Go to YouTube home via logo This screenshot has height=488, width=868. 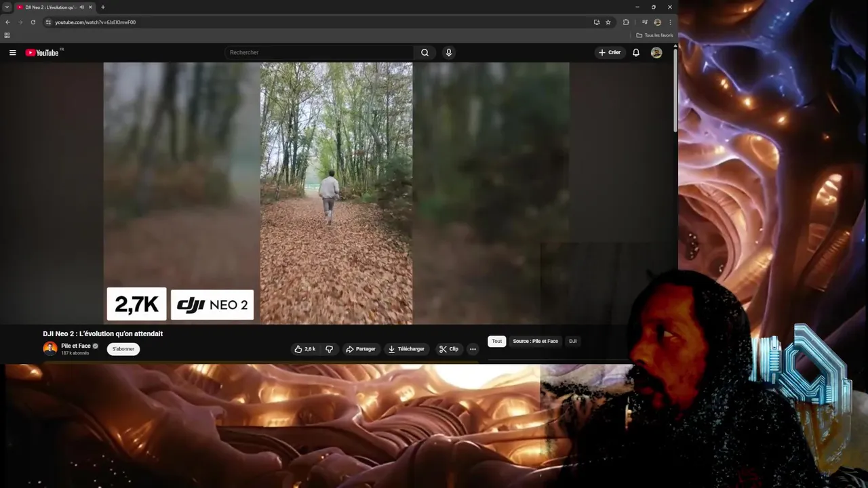[42, 53]
